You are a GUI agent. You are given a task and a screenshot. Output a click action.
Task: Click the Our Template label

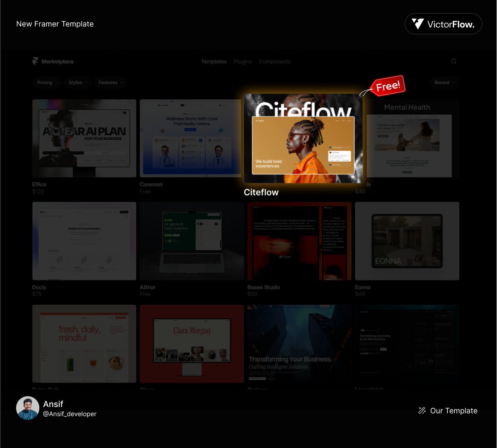(454, 411)
